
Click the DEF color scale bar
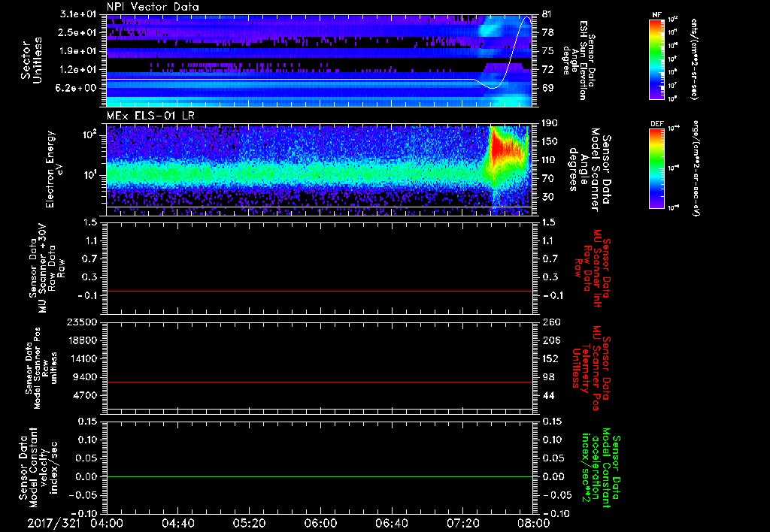click(656, 168)
